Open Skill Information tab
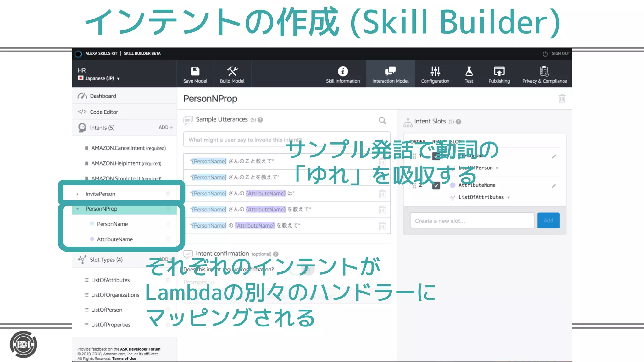Image resolution: width=644 pixels, height=362 pixels. (x=343, y=74)
